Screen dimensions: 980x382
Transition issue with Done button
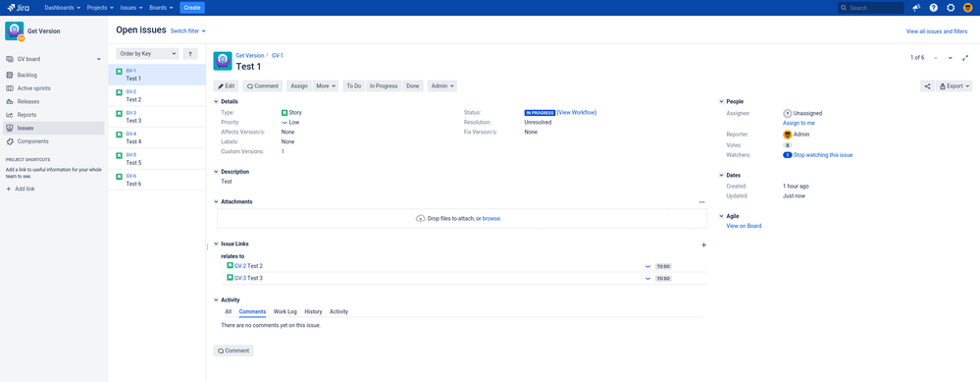click(412, 86)
